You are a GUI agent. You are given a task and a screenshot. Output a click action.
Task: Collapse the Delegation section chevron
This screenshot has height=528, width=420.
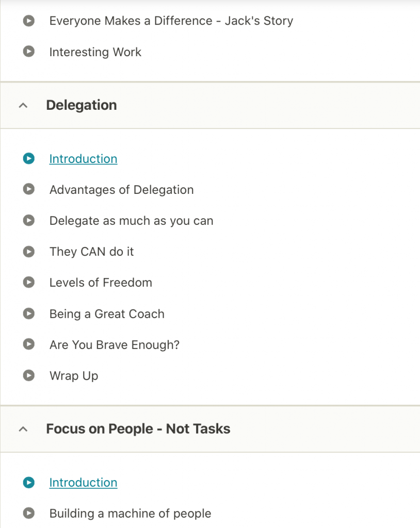point(22,105)
